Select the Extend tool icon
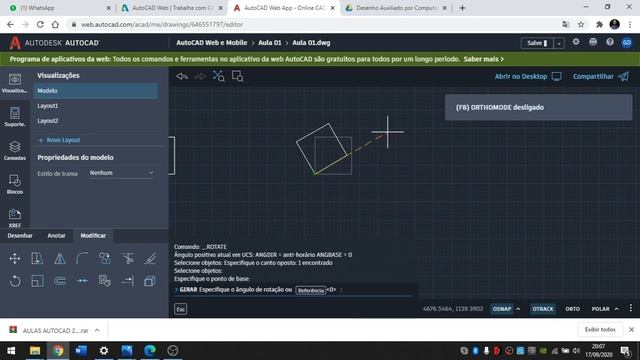Viewport: 640px width, 360px height. pyautogui.click(x=127, y=281)
